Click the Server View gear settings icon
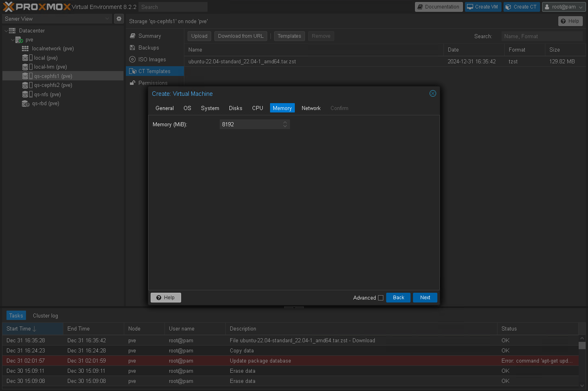This screenshot has width=588, height=391. [x=119, y=19]
